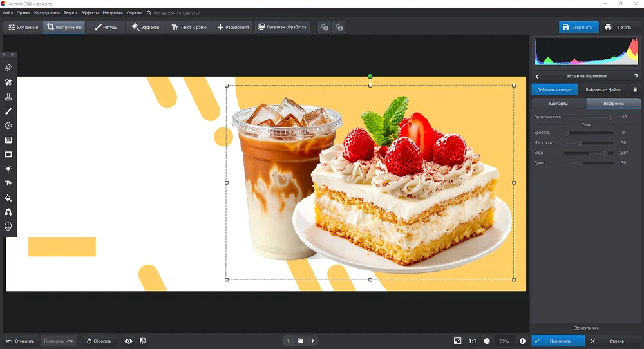Toggle before/after comparison view

pos(142,341)
